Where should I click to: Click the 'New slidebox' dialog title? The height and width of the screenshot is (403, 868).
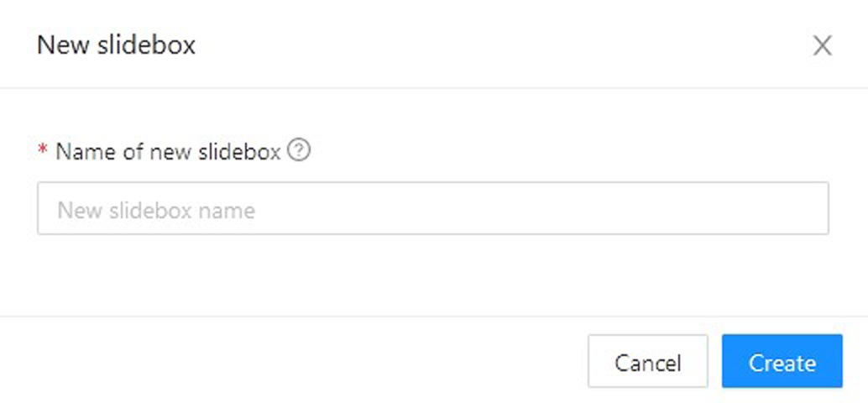[116, 44]
